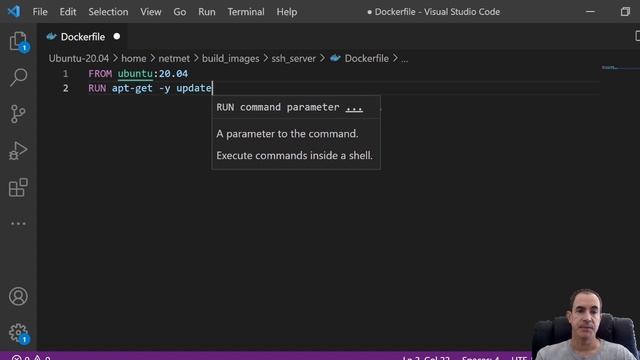Click 'Execute commands inside a shell.' text
The width and height of the screenshot is (640, 360).
pyautogui.click(x=295, y=156)
